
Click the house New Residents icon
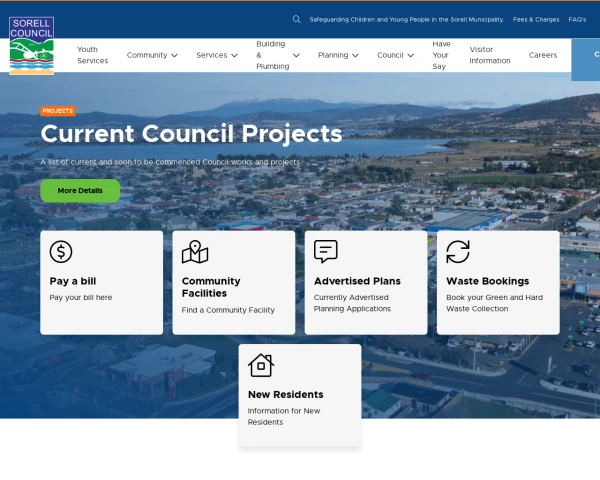coord(261,365)
